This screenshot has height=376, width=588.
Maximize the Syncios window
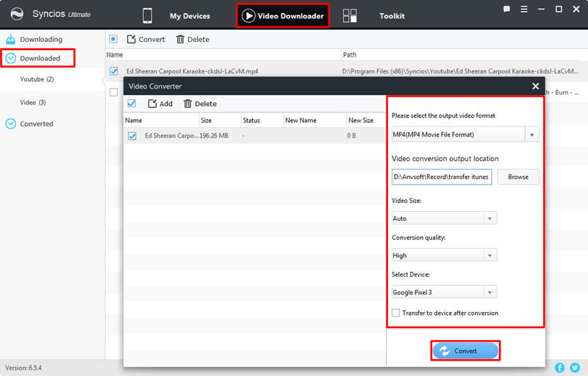(x=559, y=9)
